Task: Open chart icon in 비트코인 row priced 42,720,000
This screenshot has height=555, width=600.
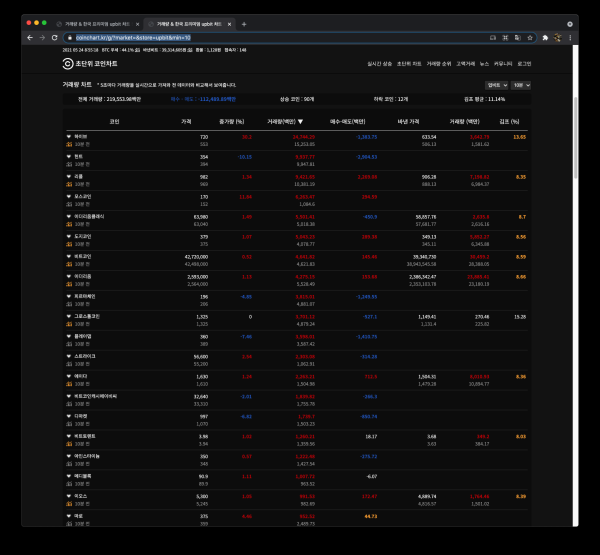Action: coord(69,264)
